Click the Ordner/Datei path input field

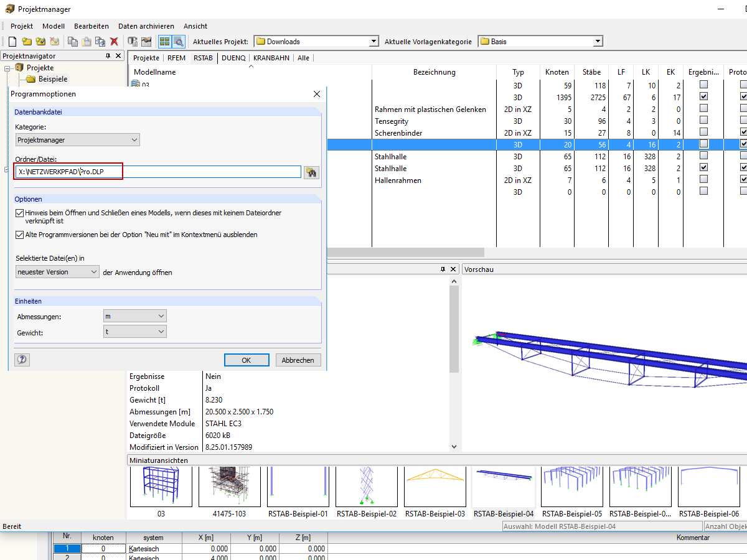click(x=158, y=172)
